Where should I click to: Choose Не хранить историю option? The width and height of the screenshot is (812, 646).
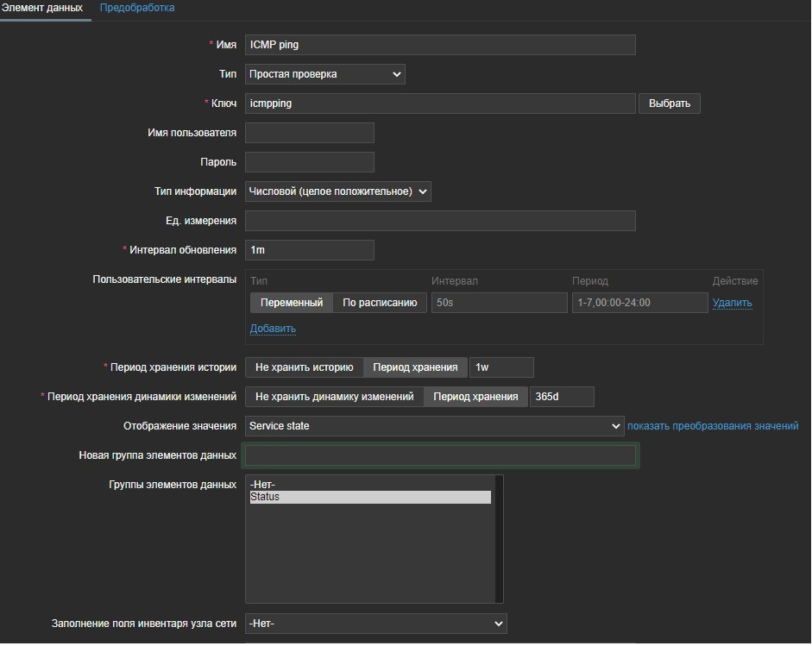pyautogui.click(x=305, y=367)
